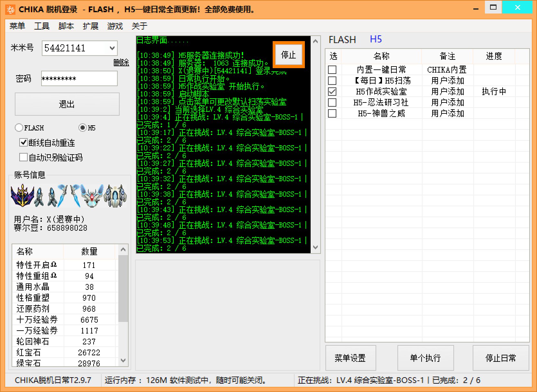The width and height of the screenshot is (537, 392).
Task: Click the 退出 logout button
Action: pyautogui.click(x=67, y=104)
